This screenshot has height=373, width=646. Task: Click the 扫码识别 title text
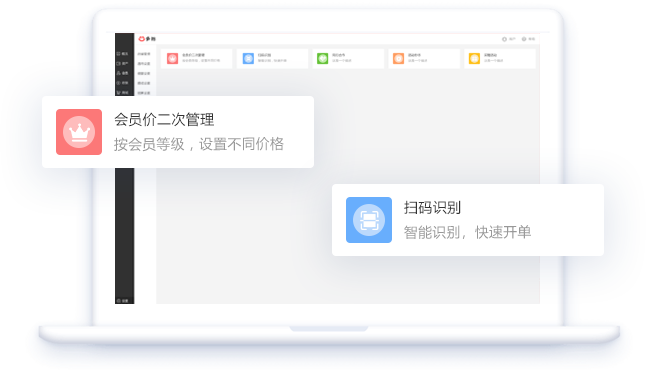pos(432,207)
